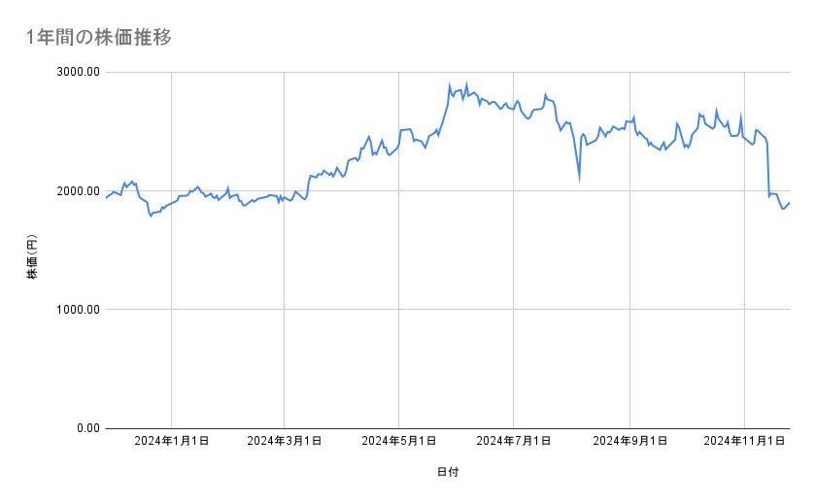Click the December 2023 low point of the line
This screenshot has width=815, height=504.
tap(151, 216)
